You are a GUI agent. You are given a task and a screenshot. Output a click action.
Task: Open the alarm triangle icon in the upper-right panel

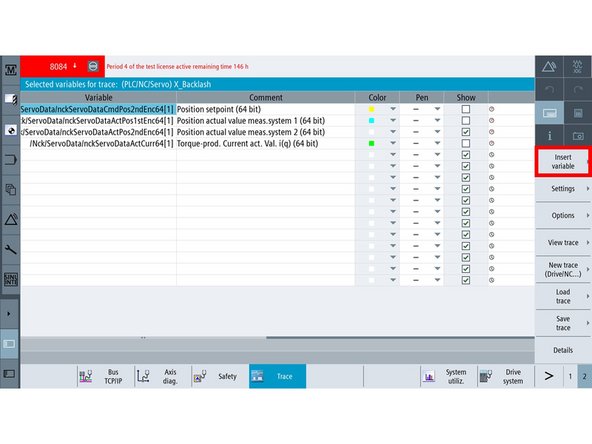pyautogui.click(x=549, y=66)
